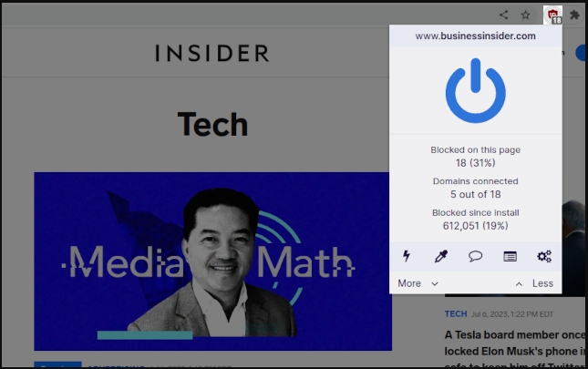Viewport: 588px width, 369px height.
Task: Report an issue via chat bubble icon
Action: click(x=476, y=256)
